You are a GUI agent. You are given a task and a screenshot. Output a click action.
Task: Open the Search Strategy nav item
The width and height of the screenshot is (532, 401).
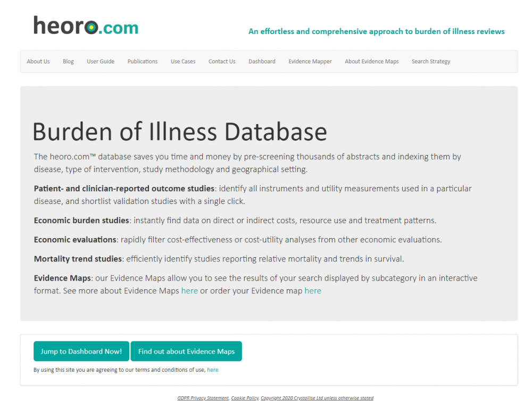[431, 61]
